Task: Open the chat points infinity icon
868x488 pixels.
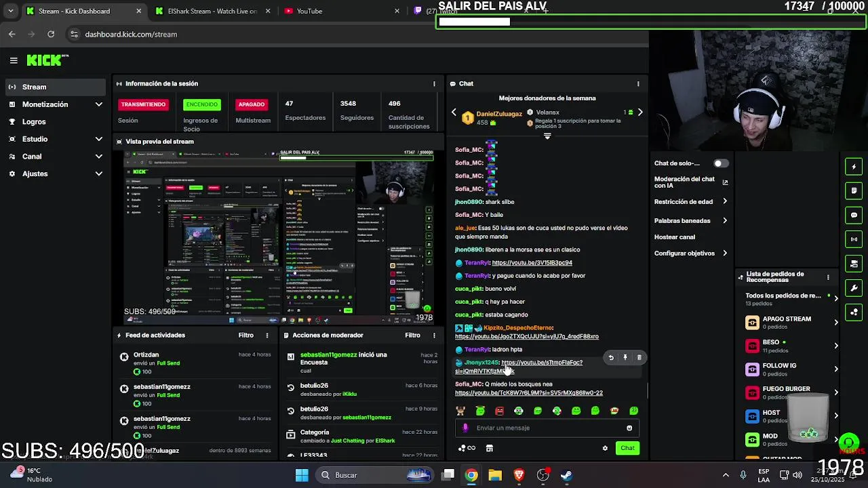Action: tap(467, 448)
